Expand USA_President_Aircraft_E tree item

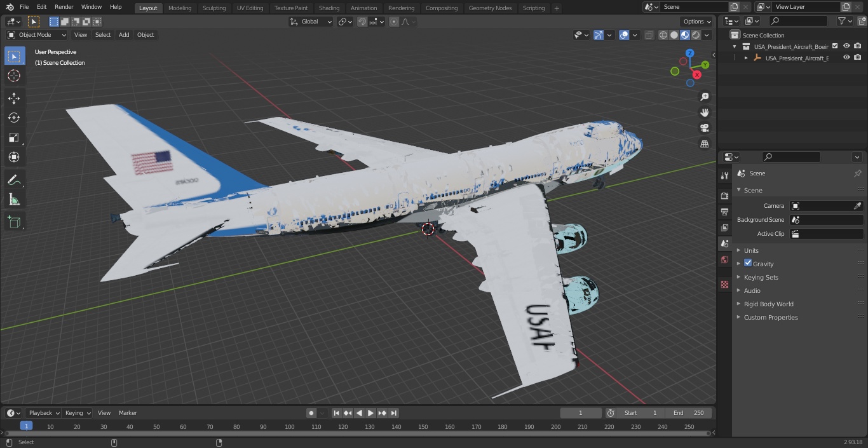[x=746, y=58]
